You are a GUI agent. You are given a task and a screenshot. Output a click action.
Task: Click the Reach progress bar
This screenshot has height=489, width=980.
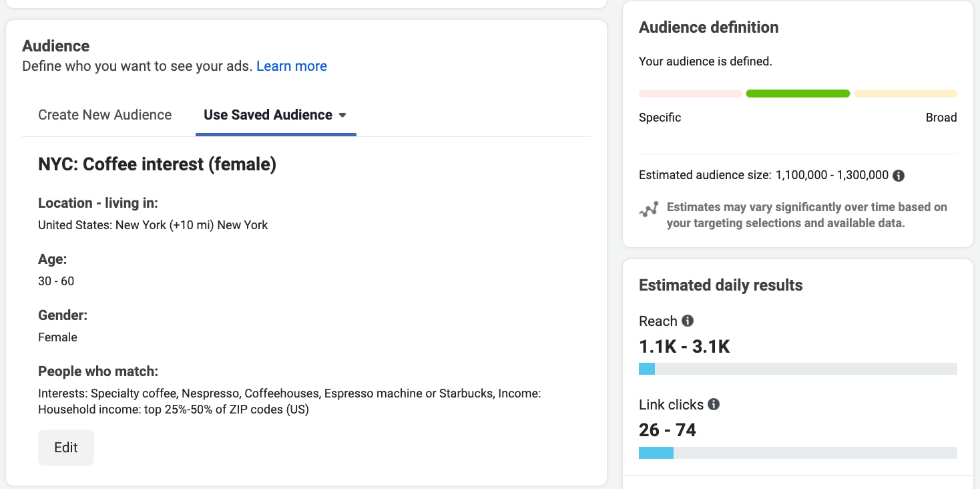click(798, 369)
